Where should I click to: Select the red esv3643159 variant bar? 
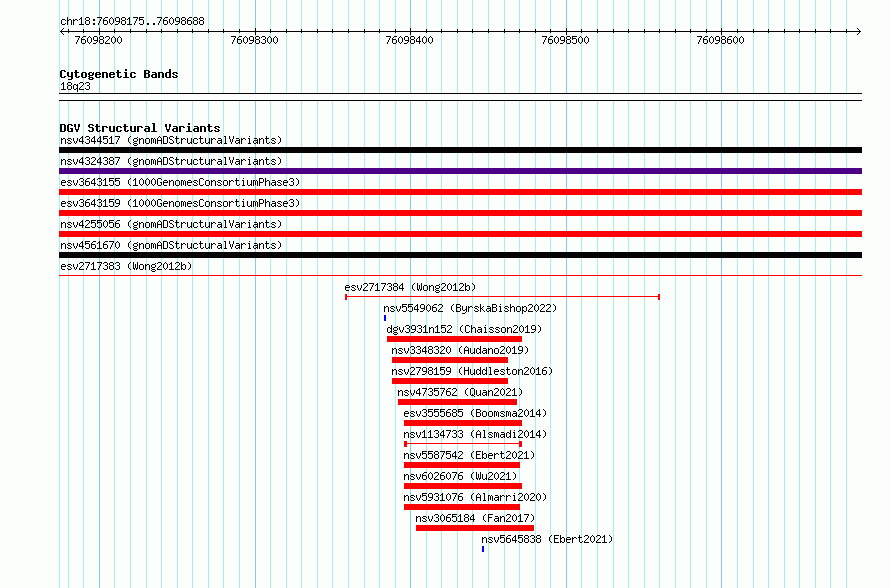[460, 213]
